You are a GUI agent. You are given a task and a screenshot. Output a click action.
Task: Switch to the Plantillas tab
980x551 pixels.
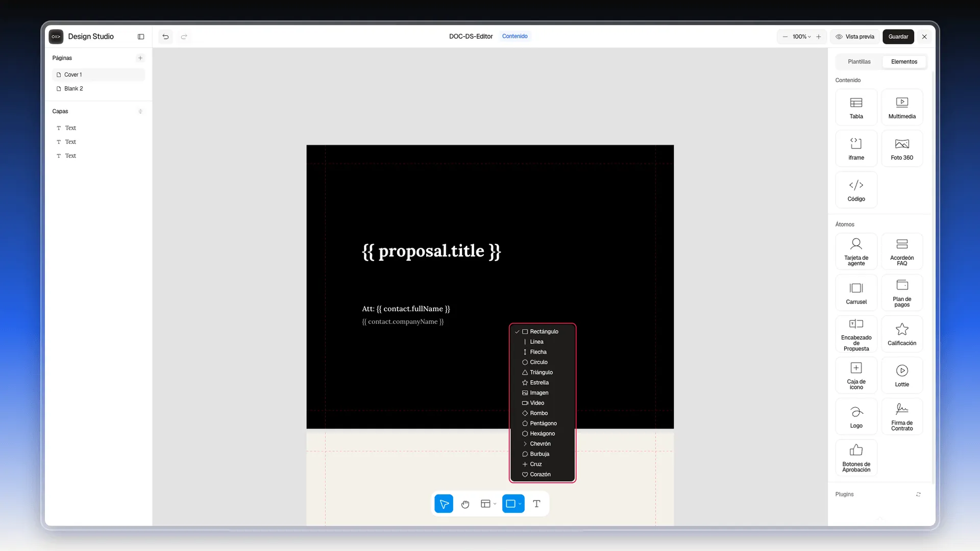[859, 62]
